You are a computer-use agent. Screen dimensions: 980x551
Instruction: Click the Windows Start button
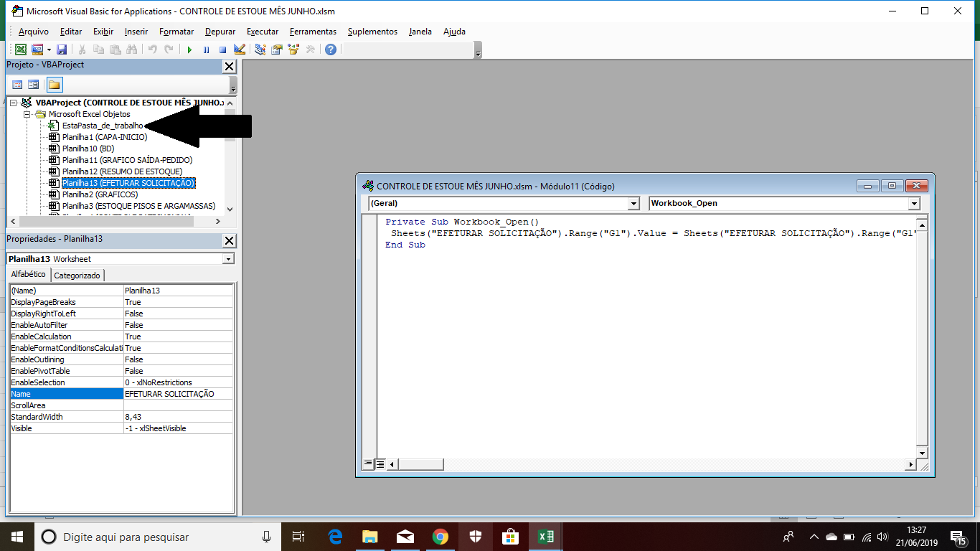[17, 537]
